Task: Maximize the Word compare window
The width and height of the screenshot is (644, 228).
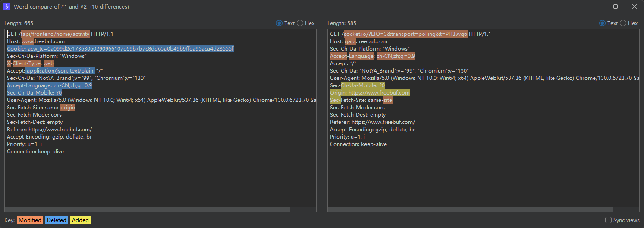Action: (616, 6)
